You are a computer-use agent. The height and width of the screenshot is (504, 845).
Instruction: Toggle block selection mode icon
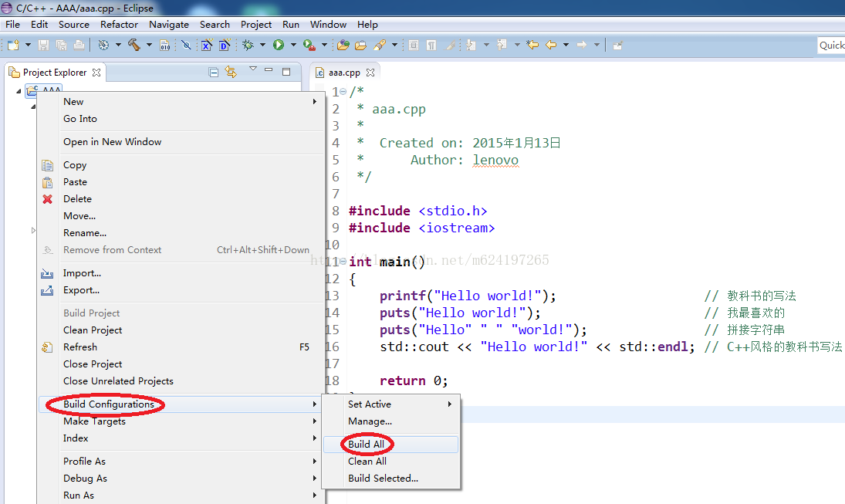[x=414, y=46]
